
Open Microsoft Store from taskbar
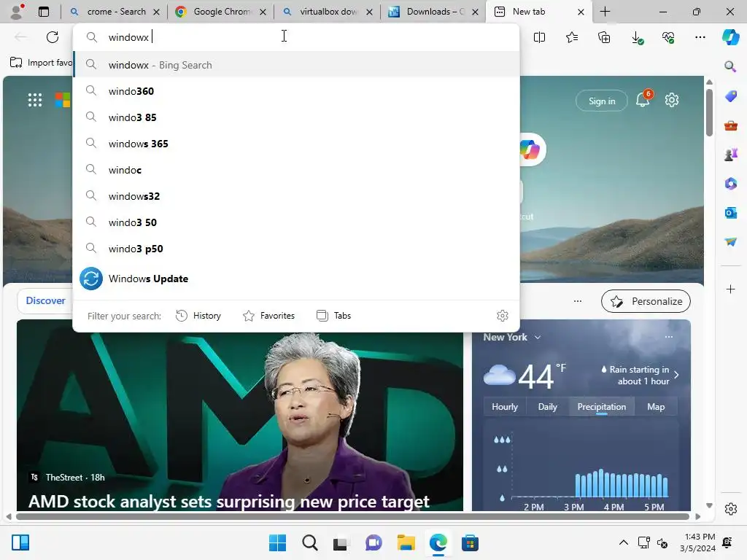click(x=470, y=542)
